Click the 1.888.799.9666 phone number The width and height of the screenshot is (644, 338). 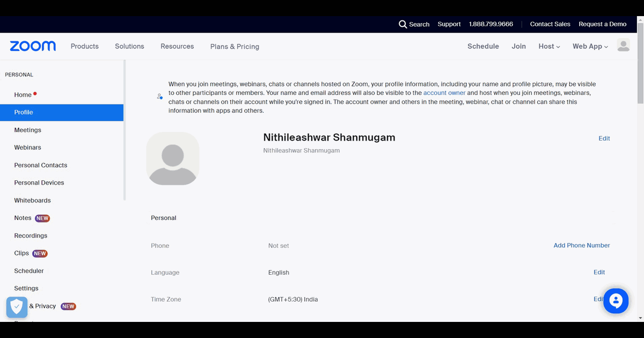coord(491,24)
